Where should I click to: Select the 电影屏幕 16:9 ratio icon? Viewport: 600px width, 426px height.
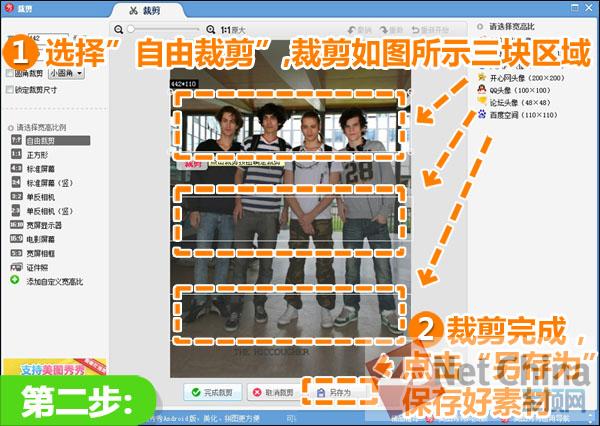tap(16, 239)
